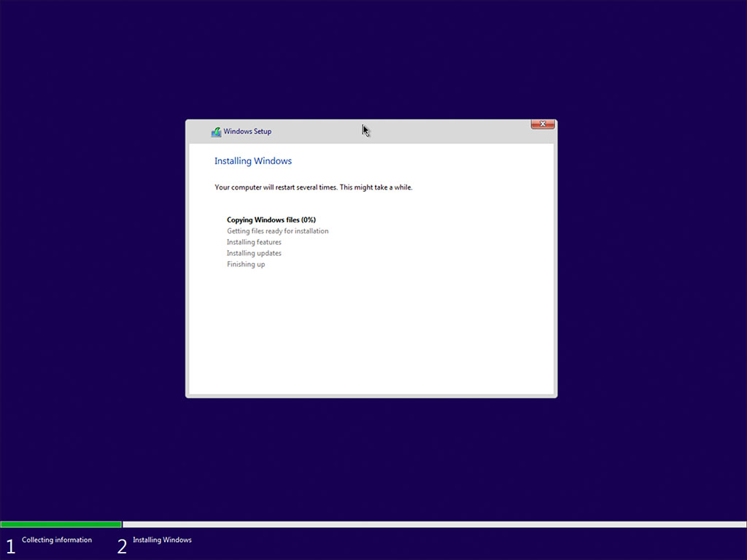Click the stage number 2
Viewport: 747px width, 560px height.
[122, 546]
